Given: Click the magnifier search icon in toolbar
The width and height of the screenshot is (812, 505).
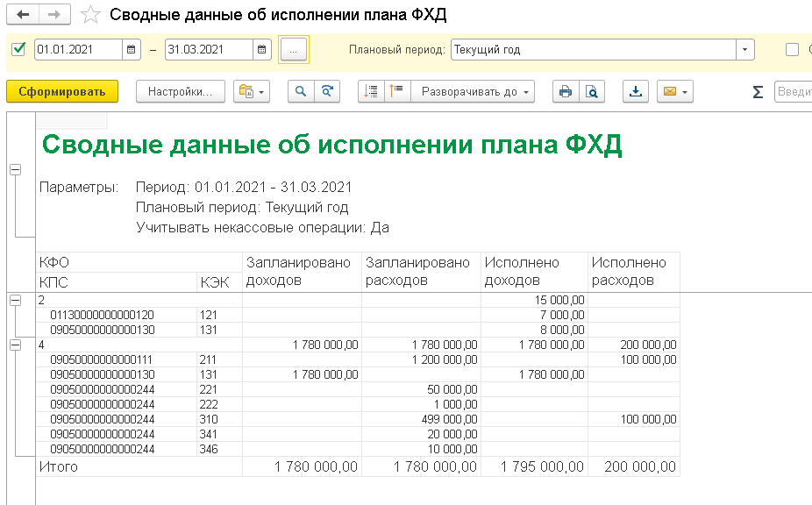Looking at the screenshot, I should [x=301, y=91].
